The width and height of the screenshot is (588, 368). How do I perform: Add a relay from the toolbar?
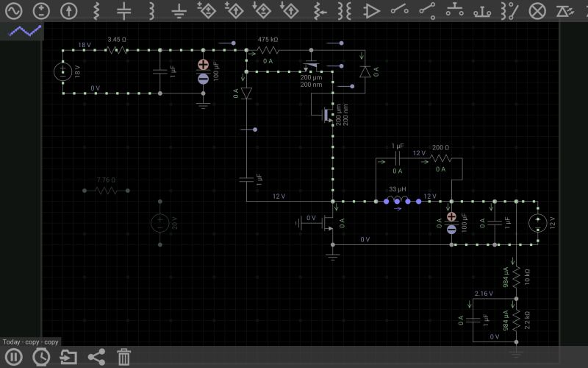pyautogui.click(x=509, y=10)
